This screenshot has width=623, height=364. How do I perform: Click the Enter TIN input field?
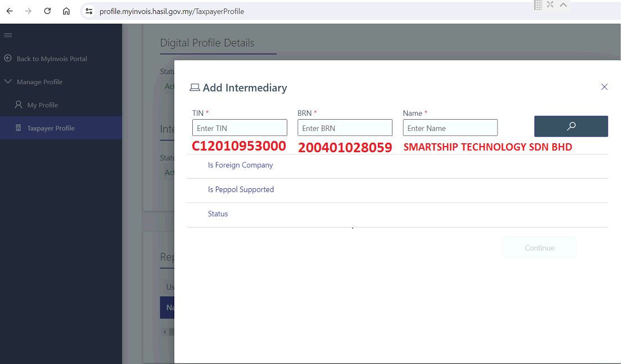coord(240,128)
